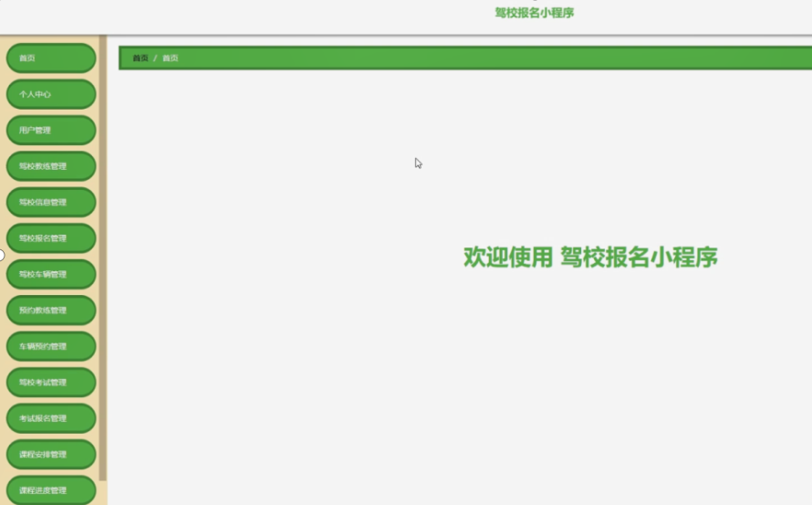Select 驾校考试管理 in sidebar
This screenshot has width=812, height=505.
51,383
